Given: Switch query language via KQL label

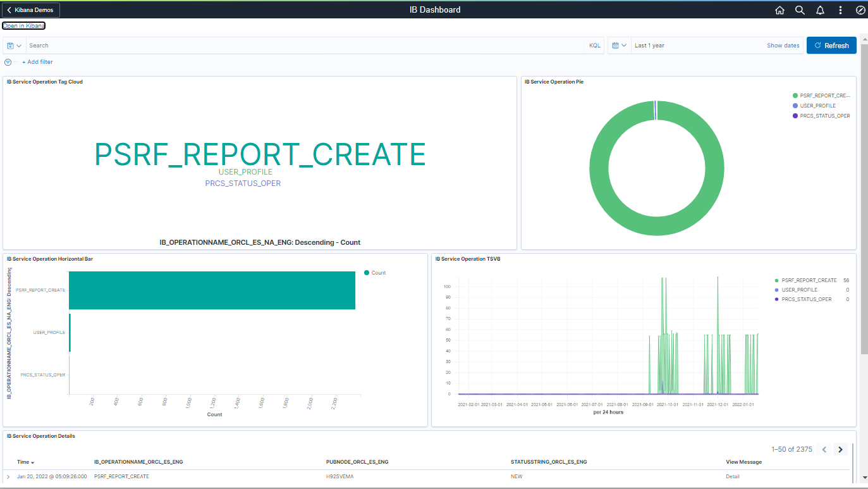Looking at the screenshot, I should tap(594, 46).
